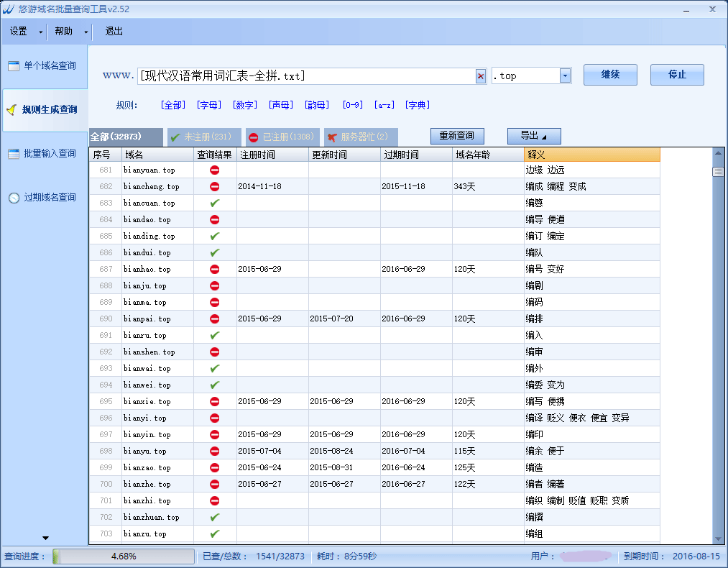This screenshot has width=728, height=568.
Task: Click the app logo in title bar
Action: click(x=9, y=9)
